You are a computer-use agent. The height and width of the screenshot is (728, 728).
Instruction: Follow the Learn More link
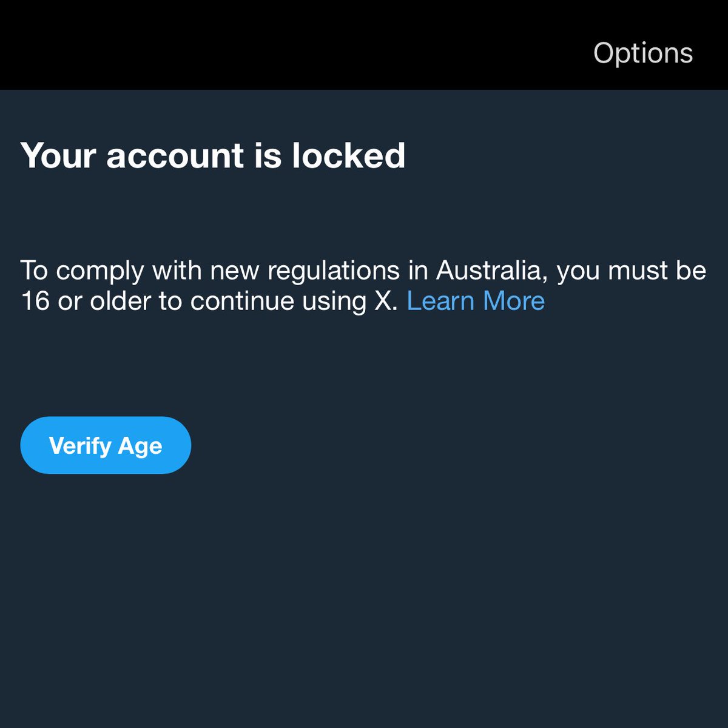pyautogui.click(x=476, y=301)
